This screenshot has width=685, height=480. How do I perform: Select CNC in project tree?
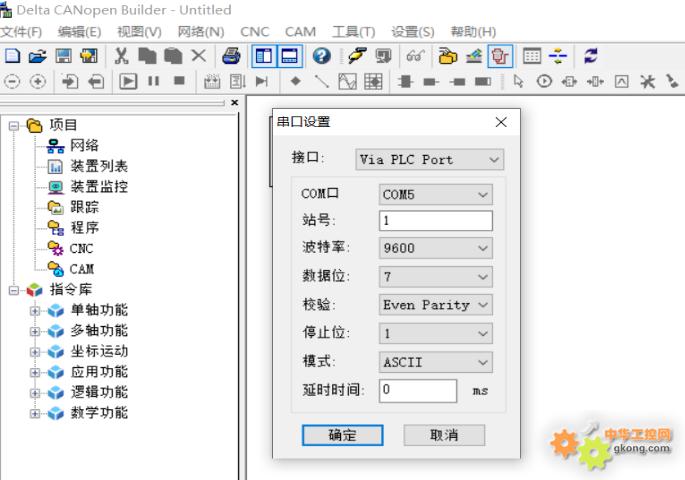[81, 249]
